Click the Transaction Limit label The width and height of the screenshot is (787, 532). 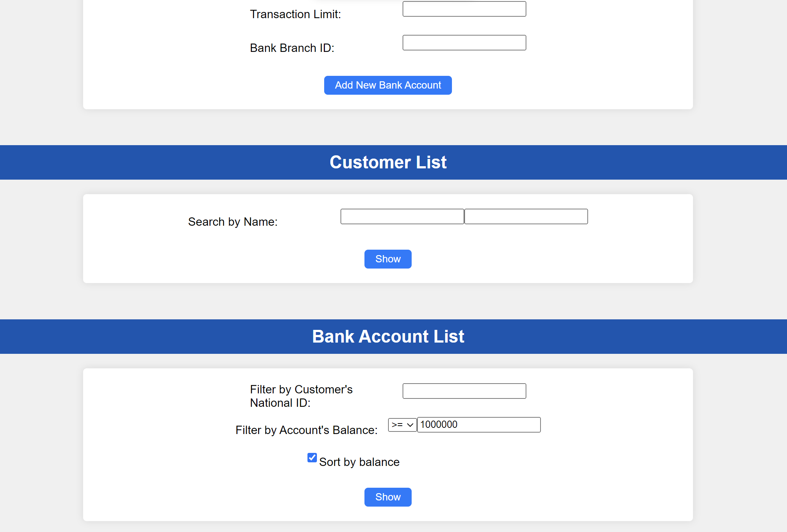click(x=295, y=14)
